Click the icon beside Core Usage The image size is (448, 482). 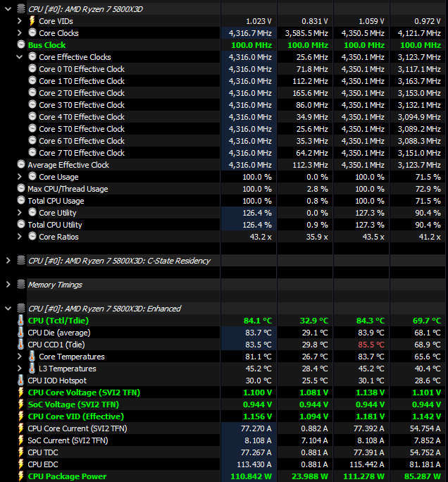[32, 176]
